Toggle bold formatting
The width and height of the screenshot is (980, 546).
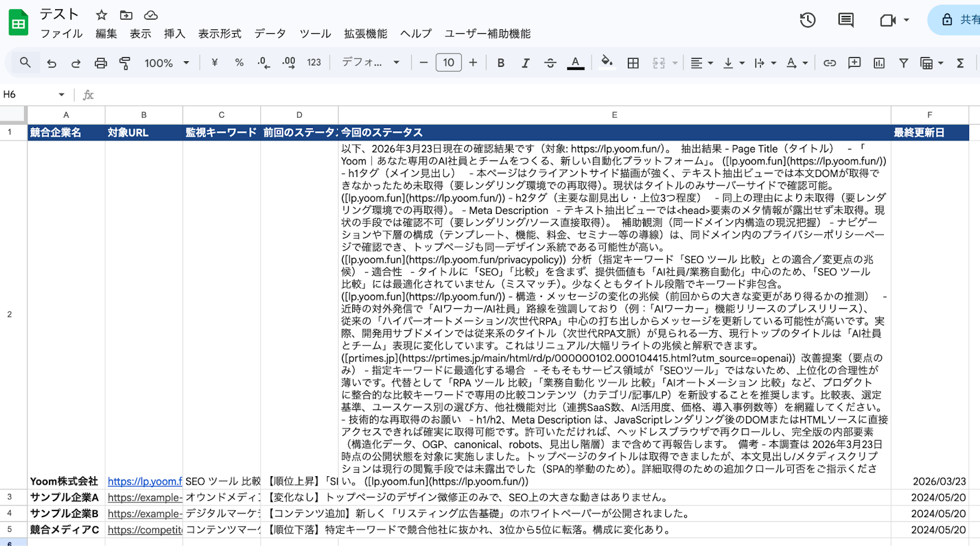501,63
